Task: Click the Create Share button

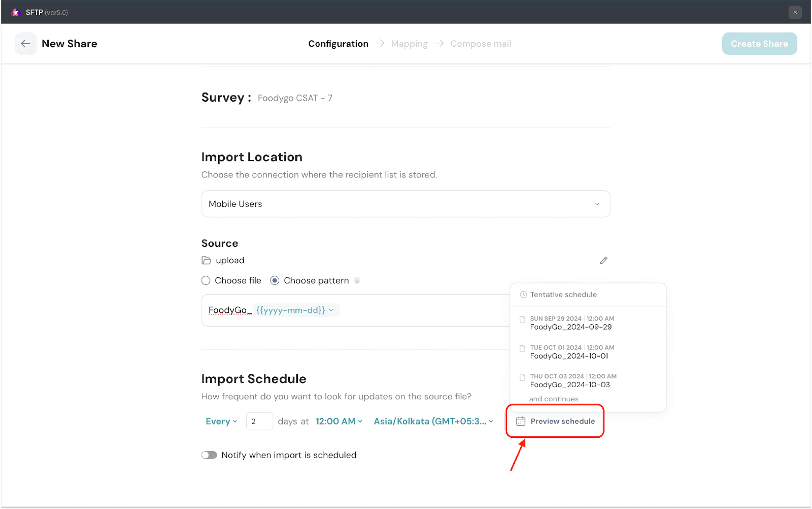Action: tap(759, 44)
